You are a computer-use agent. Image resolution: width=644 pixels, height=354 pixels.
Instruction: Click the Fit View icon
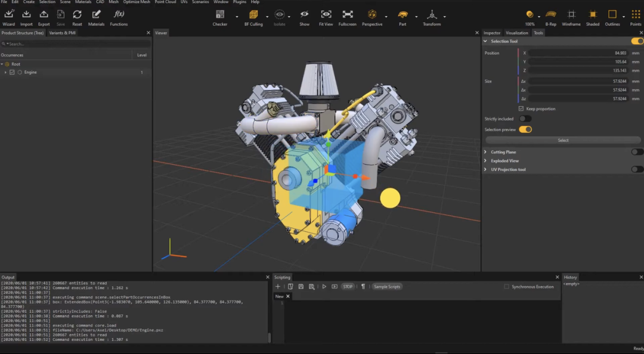[326, 15]
